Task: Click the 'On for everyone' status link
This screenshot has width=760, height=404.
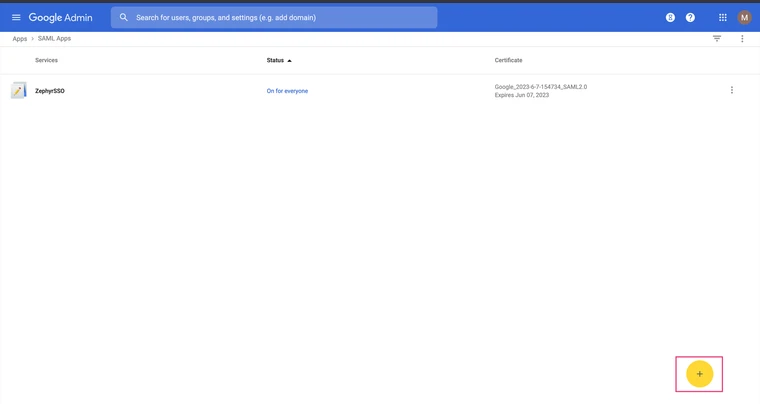Action: coord(287,91)
